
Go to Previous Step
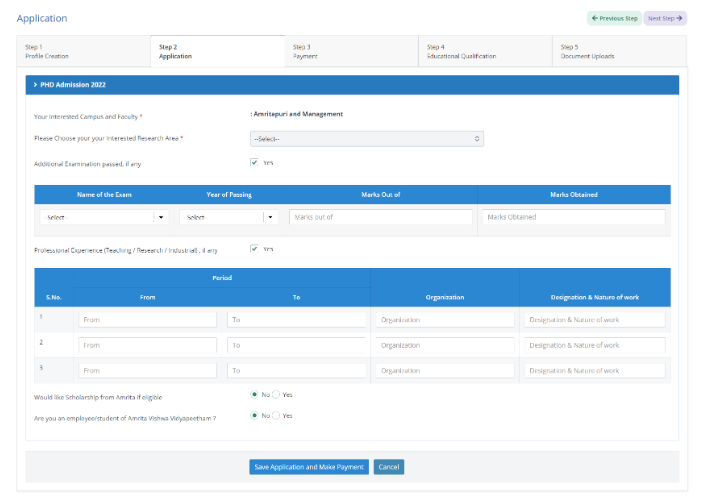click(x=614, y=18)
